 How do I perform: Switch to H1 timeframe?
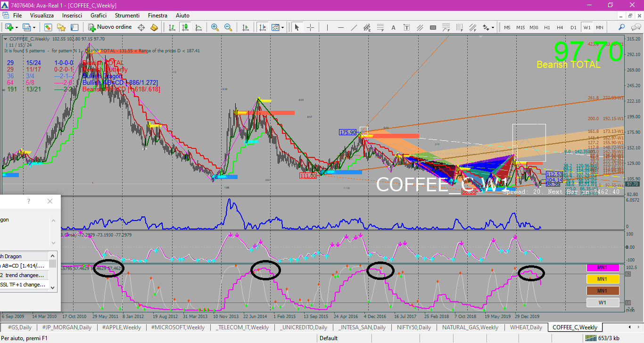tap(547, 27)
